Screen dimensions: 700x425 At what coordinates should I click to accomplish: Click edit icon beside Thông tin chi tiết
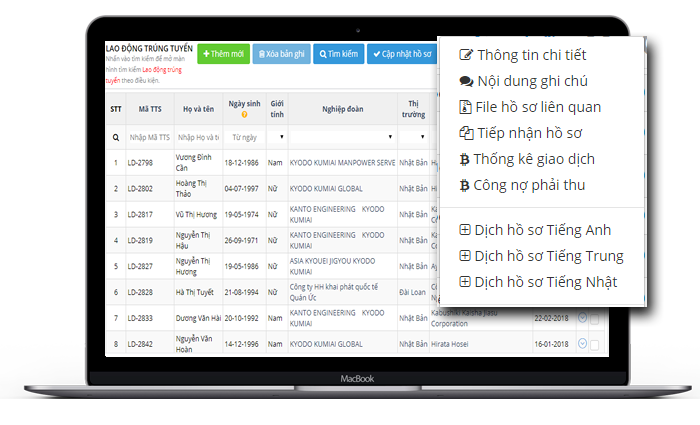[x=465, y=55]
